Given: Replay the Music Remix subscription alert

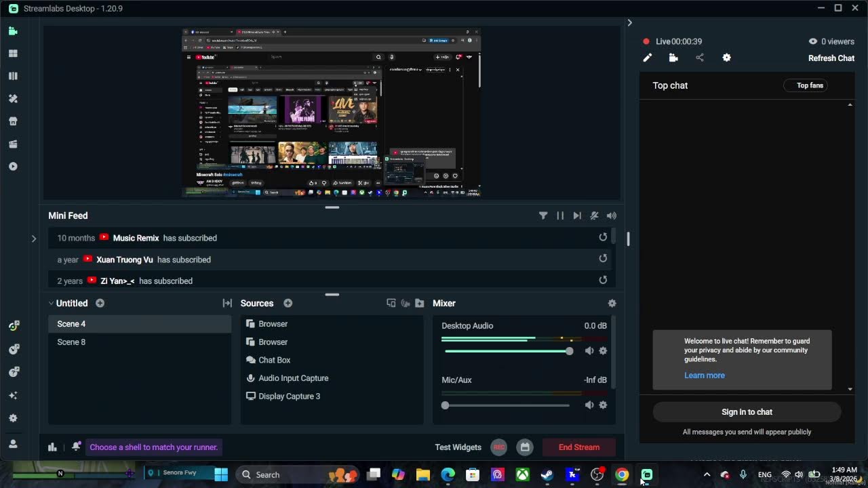Looking at the screenshot, I should click(x=603, y=237).
